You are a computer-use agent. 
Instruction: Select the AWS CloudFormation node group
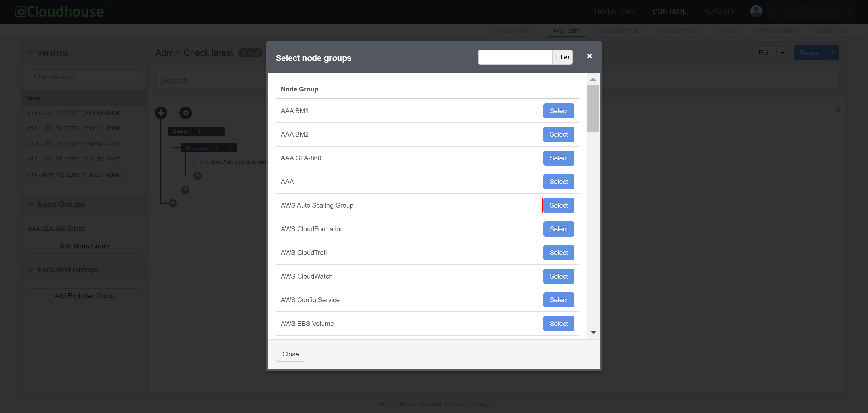(x=558, y=229)
